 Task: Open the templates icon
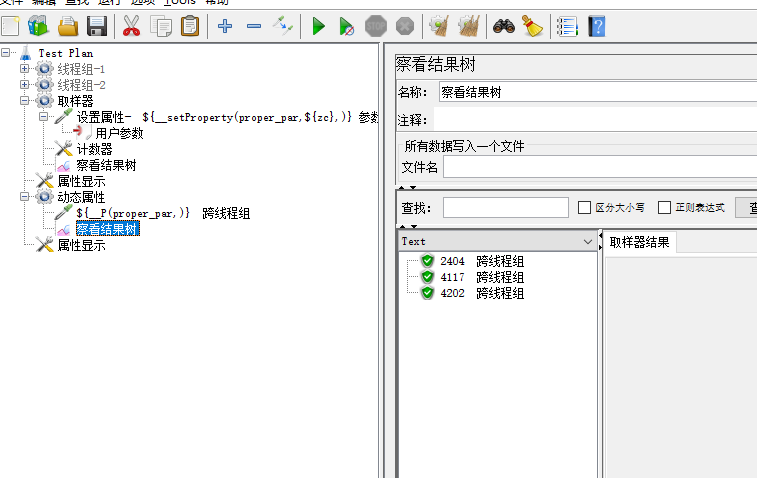[38, 26]
